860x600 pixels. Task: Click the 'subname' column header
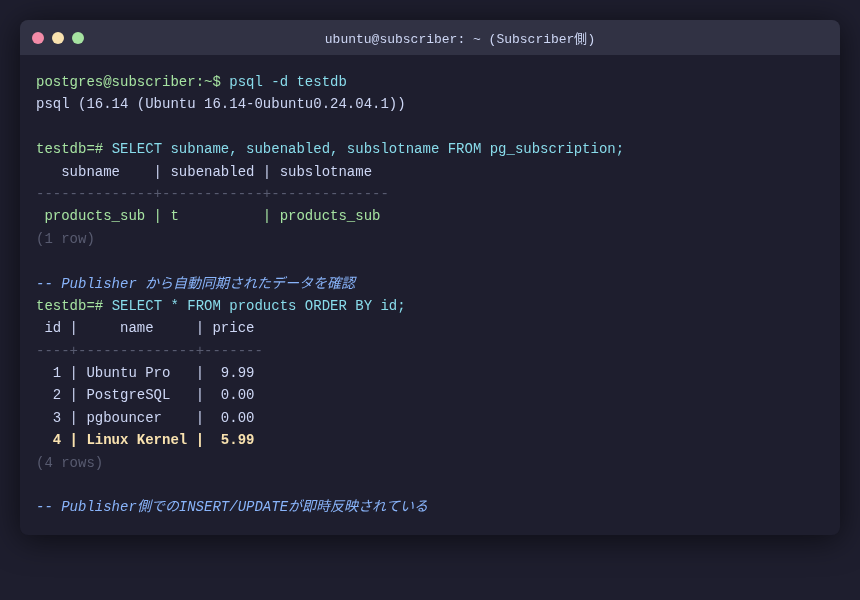point(90,172)
